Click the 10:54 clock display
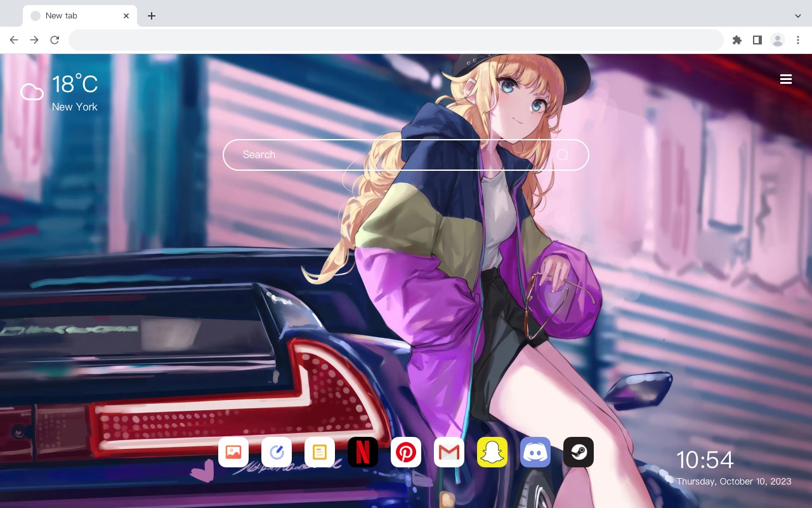812x508 pixels. click(705, 460)
